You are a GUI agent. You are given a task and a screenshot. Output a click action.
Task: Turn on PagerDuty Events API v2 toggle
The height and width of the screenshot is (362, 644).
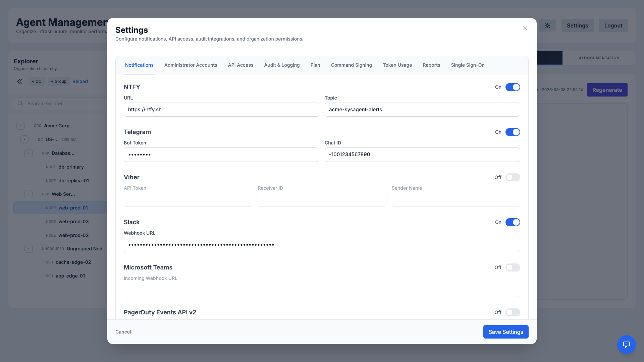tap(513, 312)
